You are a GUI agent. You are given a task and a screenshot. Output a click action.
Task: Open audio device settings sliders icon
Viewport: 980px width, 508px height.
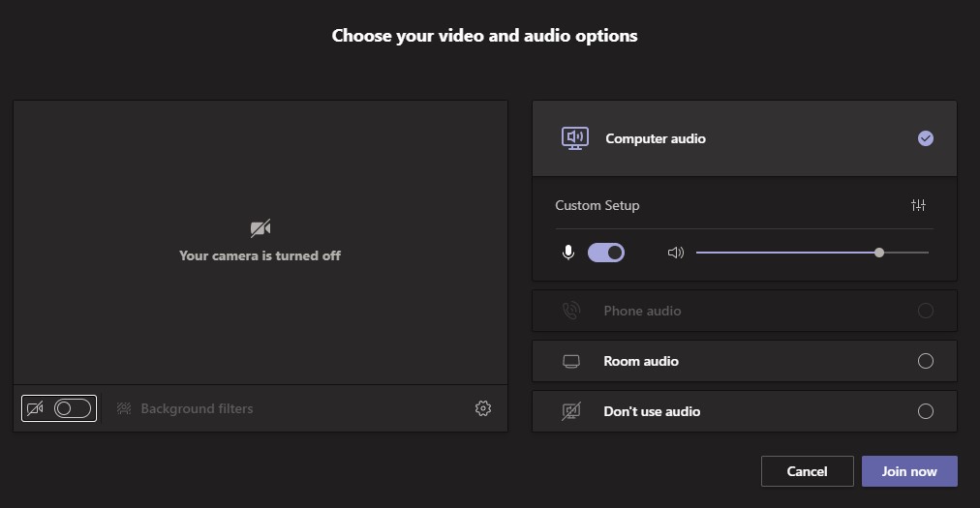coord(918,205)
